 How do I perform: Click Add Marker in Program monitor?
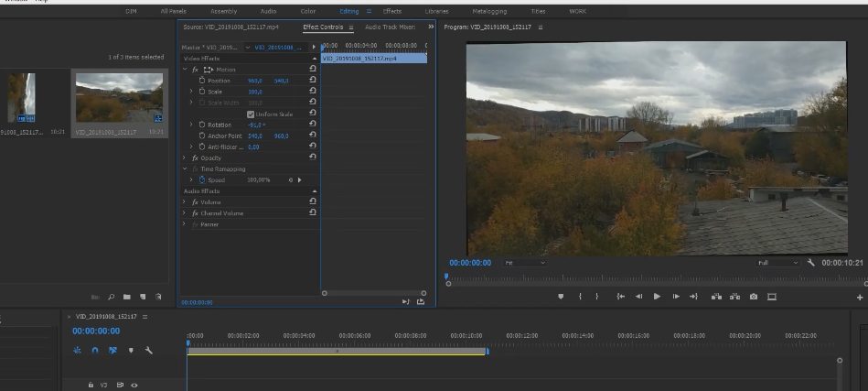click(x=560, y=297)
